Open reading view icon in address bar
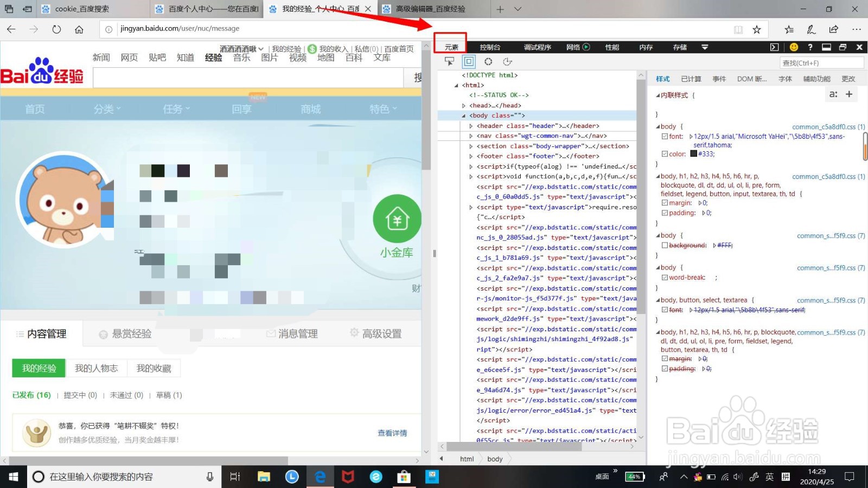Viewport: 868px width, 488px height. click(738, 29)
